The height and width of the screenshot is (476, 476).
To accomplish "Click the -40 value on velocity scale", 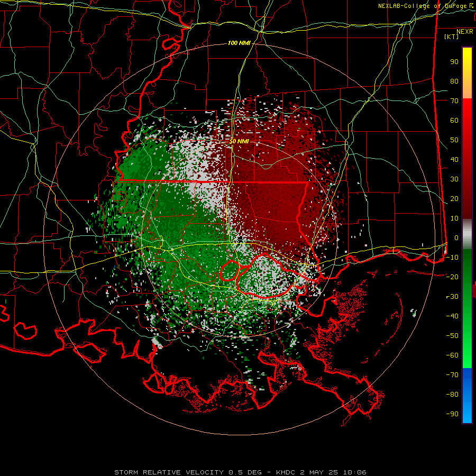I will pyautogui.click(x=452, y=316).
